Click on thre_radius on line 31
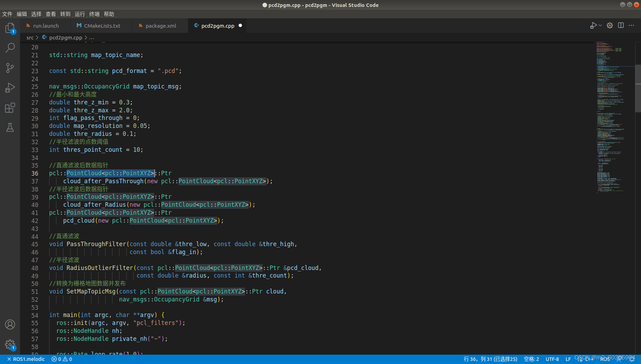 point(93,134)
